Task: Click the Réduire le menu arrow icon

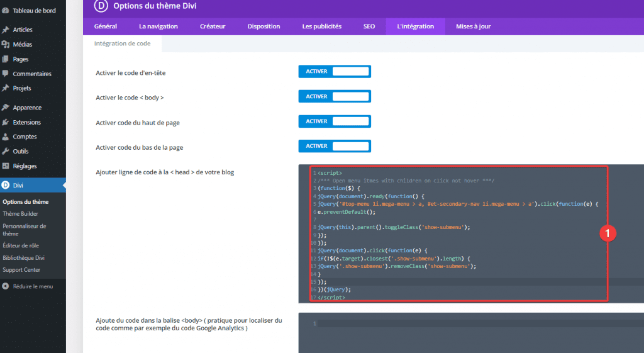Action: coord(5,286)
